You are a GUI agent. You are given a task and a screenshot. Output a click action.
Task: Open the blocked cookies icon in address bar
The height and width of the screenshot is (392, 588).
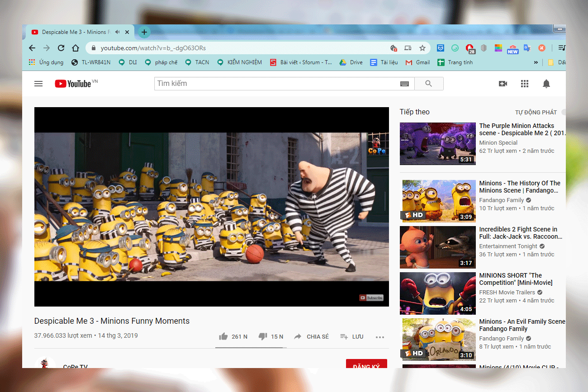coord(394,48)
